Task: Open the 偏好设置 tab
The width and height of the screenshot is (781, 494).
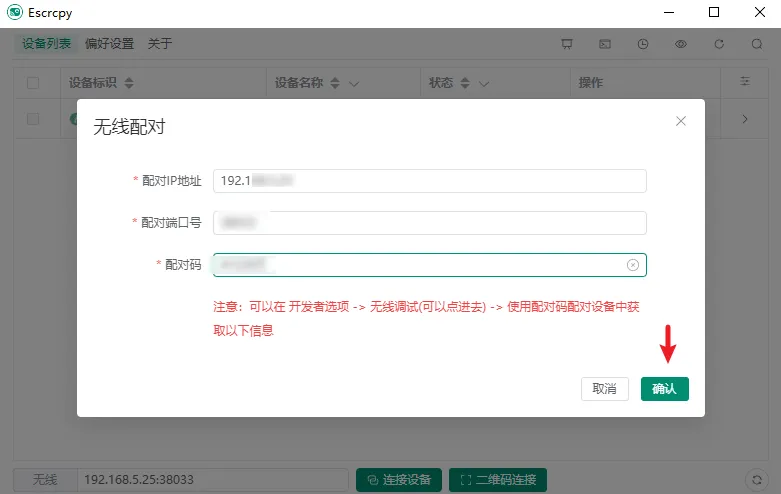Action: [110, 44]
